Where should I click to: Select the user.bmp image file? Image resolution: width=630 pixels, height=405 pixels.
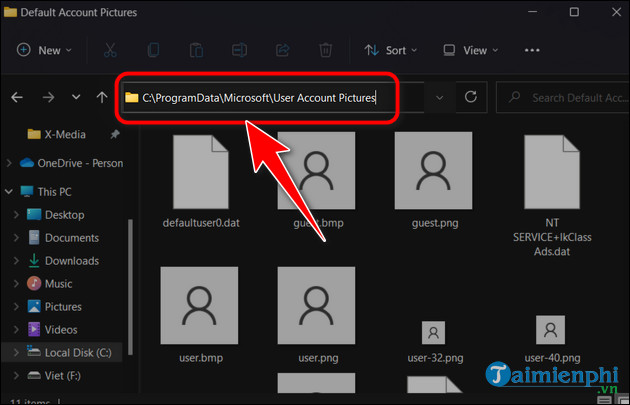pyautogui.click(x=200, y=315)
